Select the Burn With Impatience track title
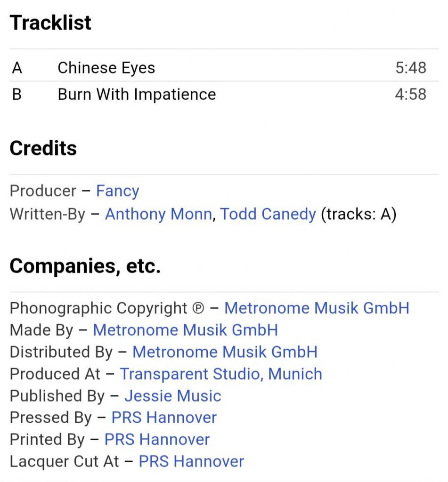Screen dimensions: 448x482 137,94
